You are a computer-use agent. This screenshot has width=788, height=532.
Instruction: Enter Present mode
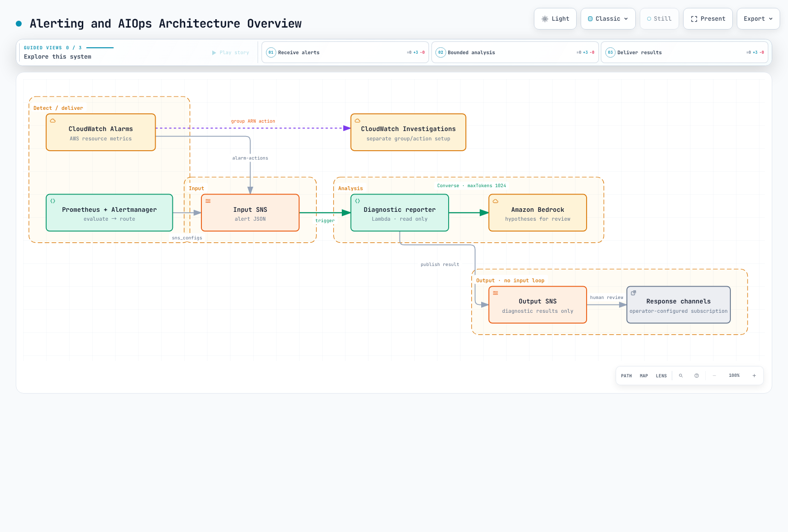[708, 19]
